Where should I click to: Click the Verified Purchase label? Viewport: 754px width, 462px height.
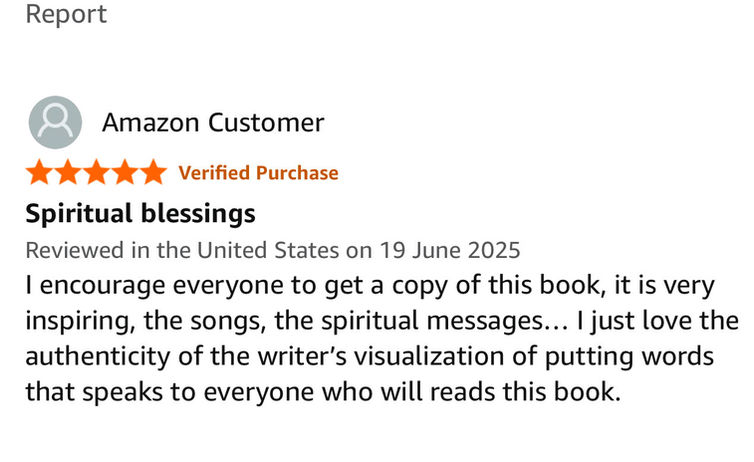click(x=258, y=173)
